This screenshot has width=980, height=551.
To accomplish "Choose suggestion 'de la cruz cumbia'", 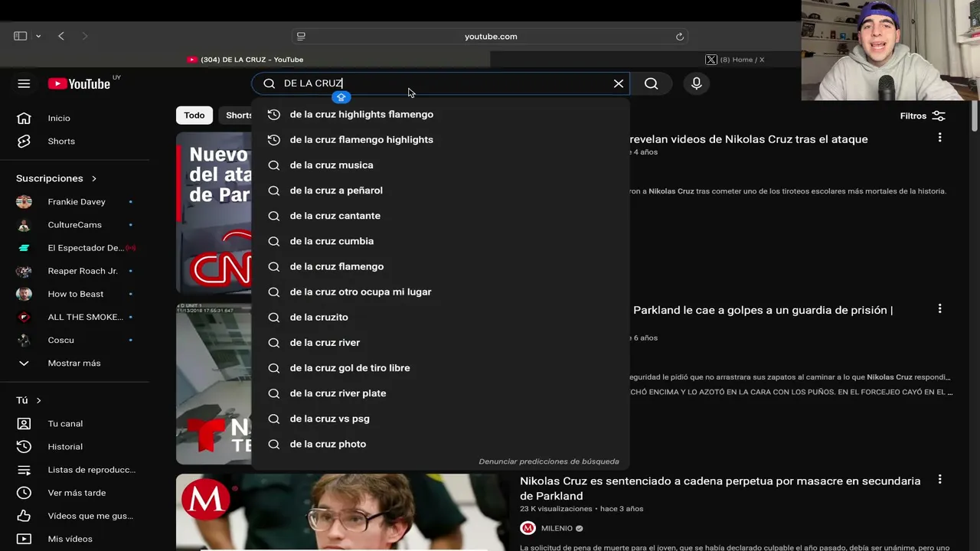I will click(440, 240).
